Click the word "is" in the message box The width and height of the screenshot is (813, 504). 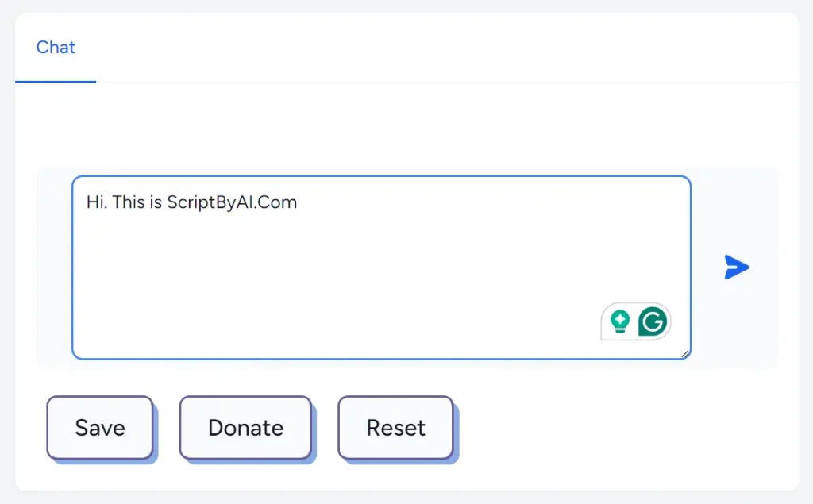[x=156, y=202]
